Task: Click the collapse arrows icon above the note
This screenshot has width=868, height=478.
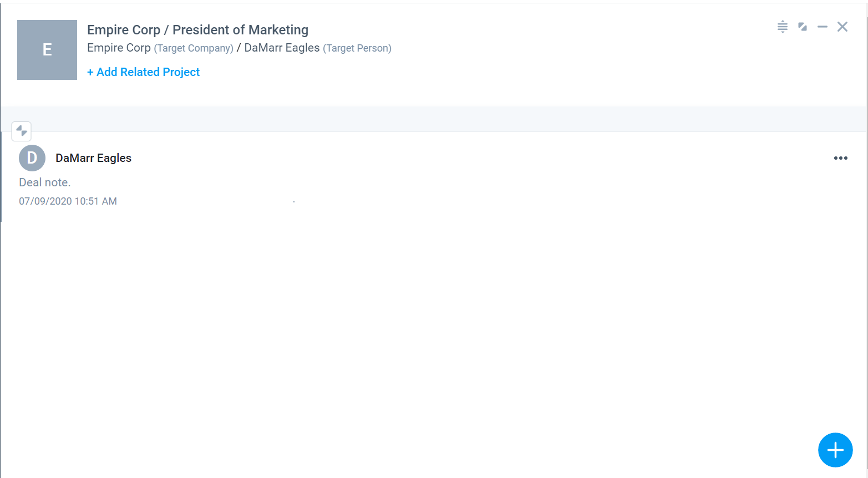Action: [x=22, y=131]
